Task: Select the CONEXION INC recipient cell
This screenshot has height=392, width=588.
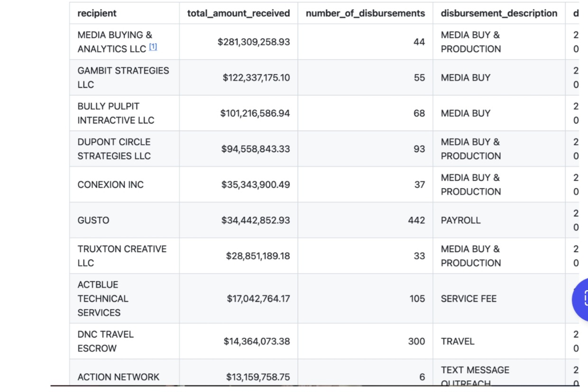Action: (110, 184)
